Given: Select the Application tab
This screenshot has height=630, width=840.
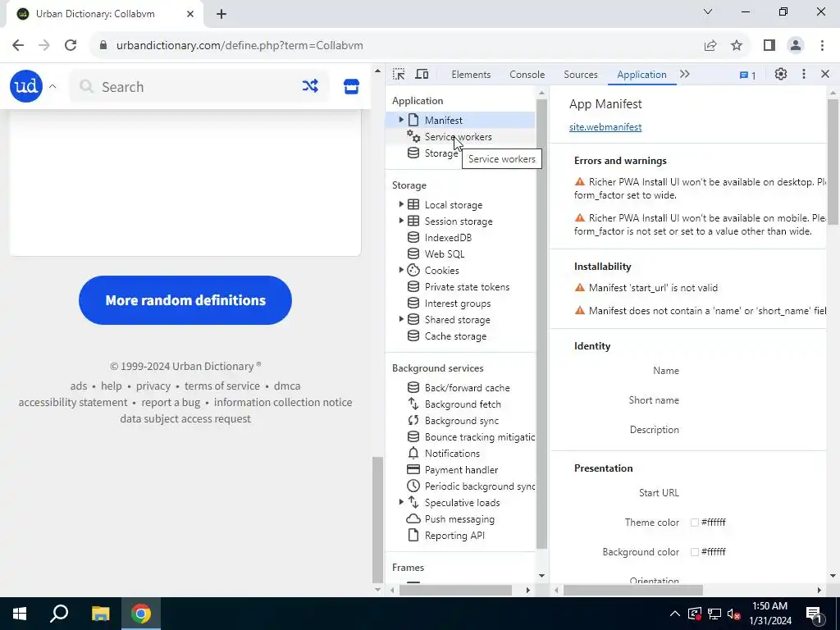Looking at the screenshot, I should tap(641, 75).
